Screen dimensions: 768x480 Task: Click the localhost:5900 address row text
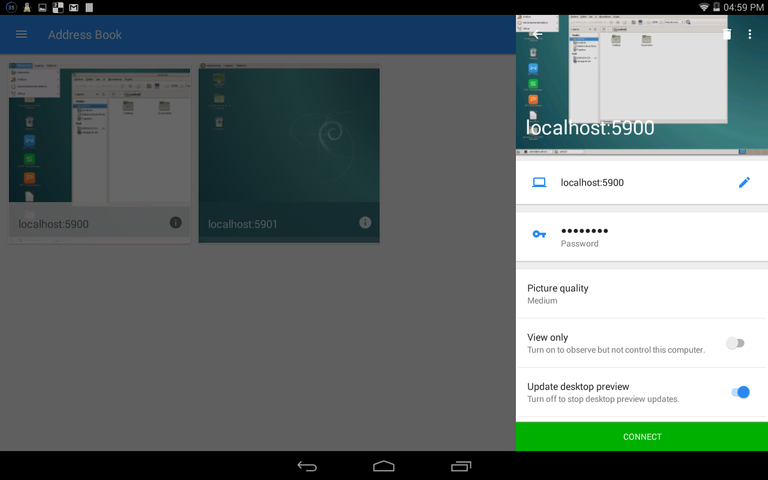592,183
